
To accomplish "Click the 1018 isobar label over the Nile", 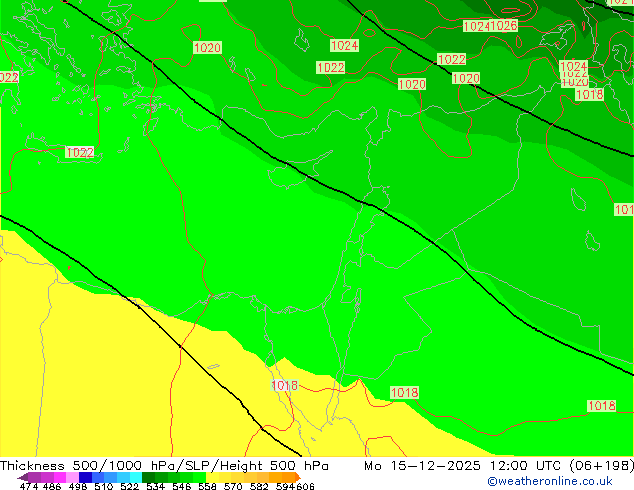I will [285, 385].
